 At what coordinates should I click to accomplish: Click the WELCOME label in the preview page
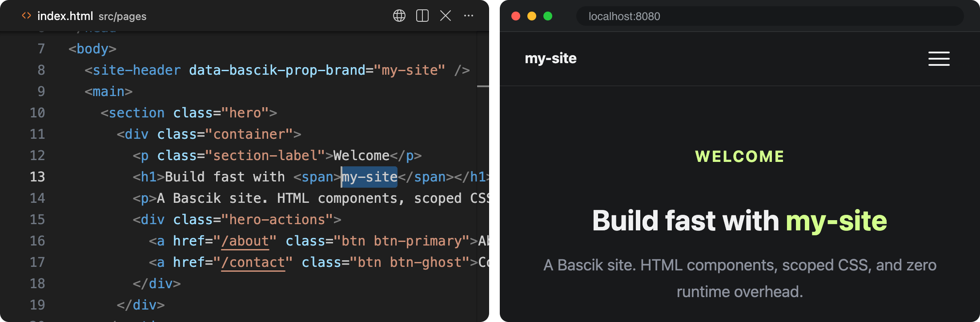pos(740,157)
